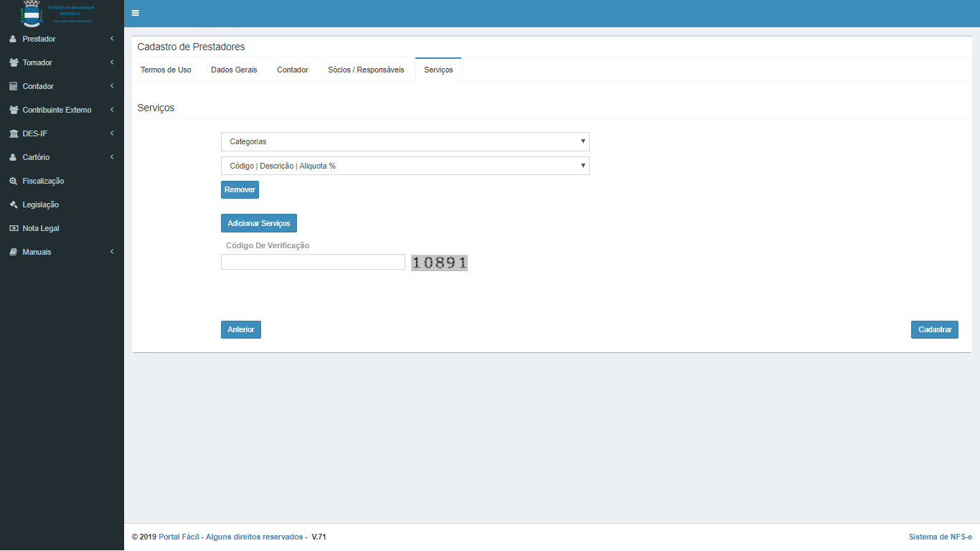Go to the Termos de Uso tab
The width and height of the screenshot is (980, 551).
click(x=166, y=70)
